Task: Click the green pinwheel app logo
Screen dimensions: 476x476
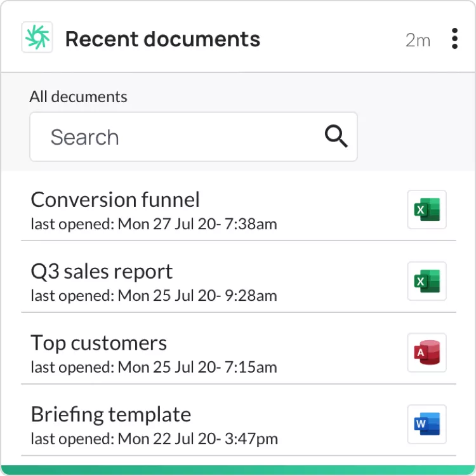Action: click(37, 37)
